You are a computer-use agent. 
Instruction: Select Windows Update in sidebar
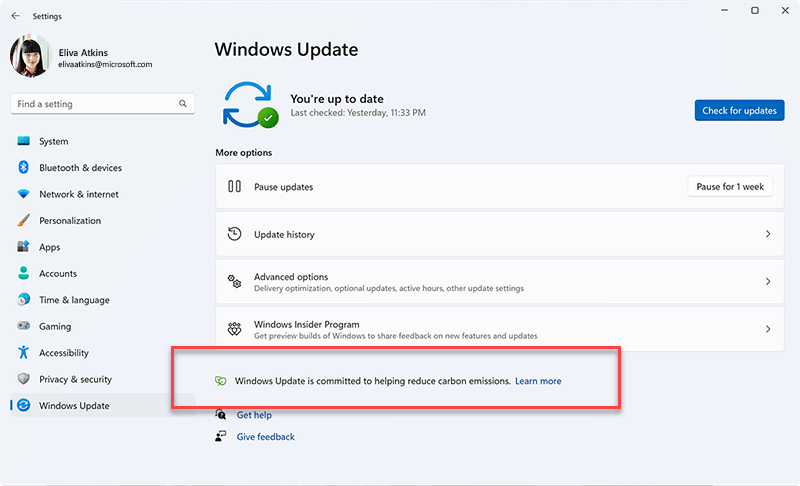[x=103, y=405]
